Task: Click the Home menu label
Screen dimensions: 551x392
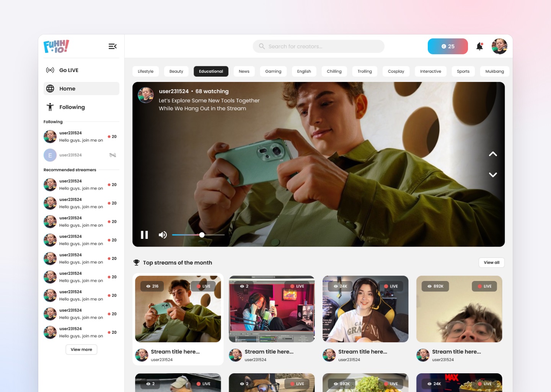Action: (x=67, y=88)
